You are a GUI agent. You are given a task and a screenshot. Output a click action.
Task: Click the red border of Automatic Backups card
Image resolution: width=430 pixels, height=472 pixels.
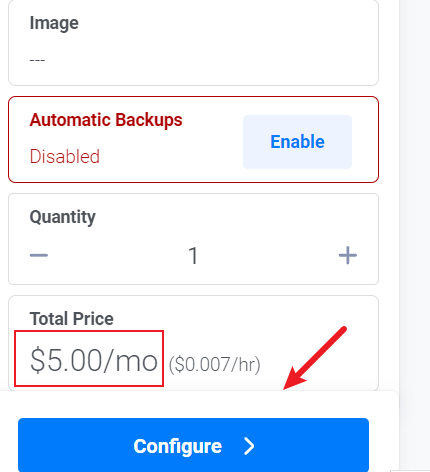point(193,97)
